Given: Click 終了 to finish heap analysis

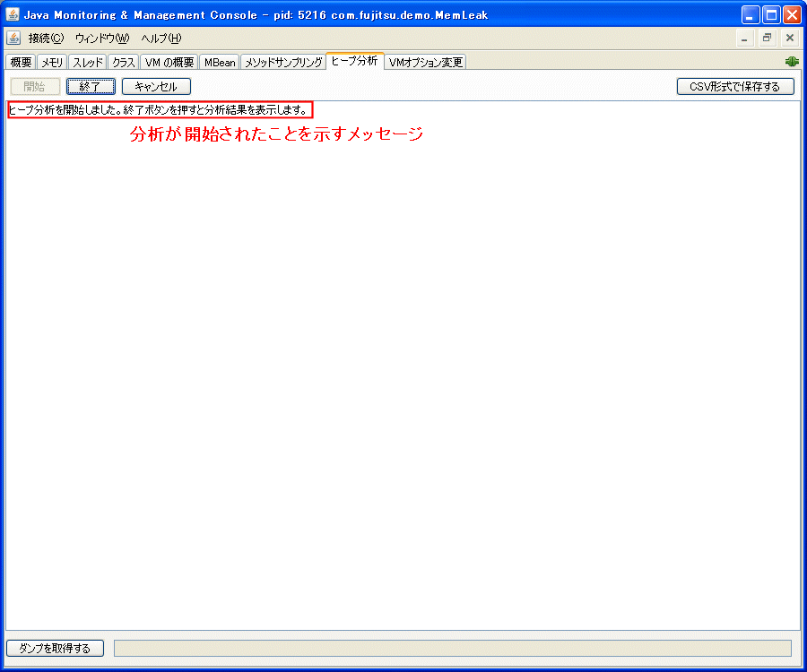Looking at the screenshot, I should [x=91, y=86].
